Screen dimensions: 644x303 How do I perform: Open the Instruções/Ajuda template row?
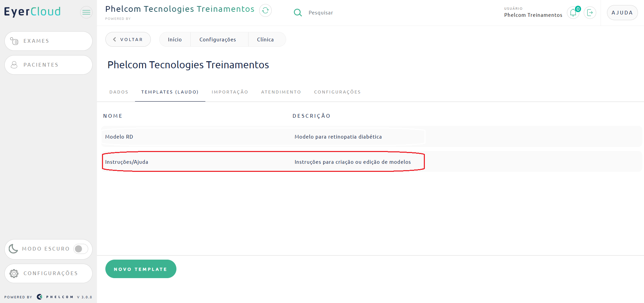click(x=372, y=162)
